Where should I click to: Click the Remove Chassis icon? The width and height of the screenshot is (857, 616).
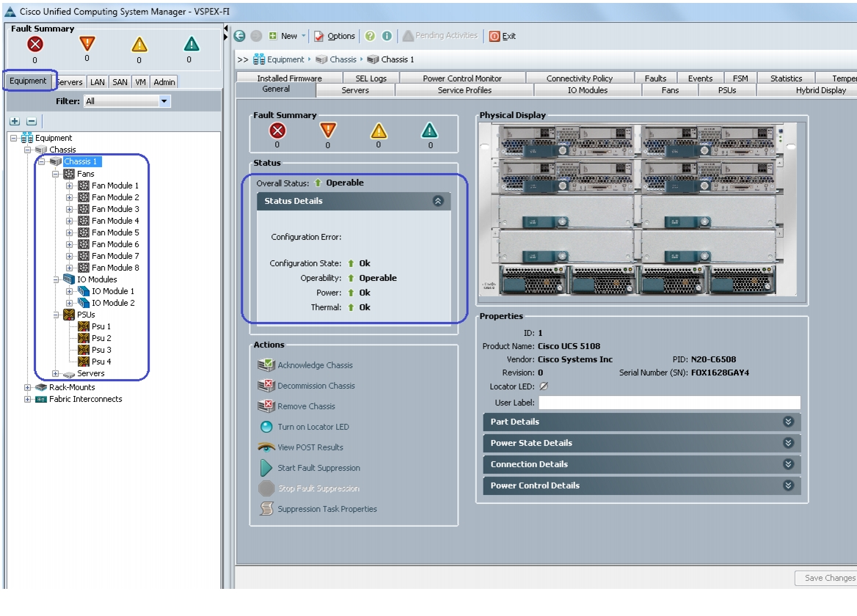(x=266, y=406)
